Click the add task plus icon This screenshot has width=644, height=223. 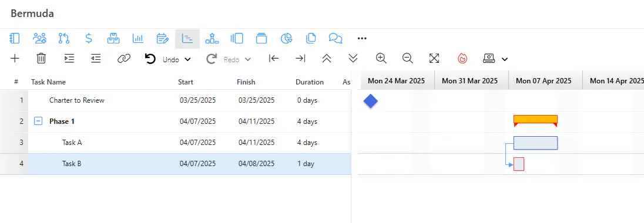15,59
